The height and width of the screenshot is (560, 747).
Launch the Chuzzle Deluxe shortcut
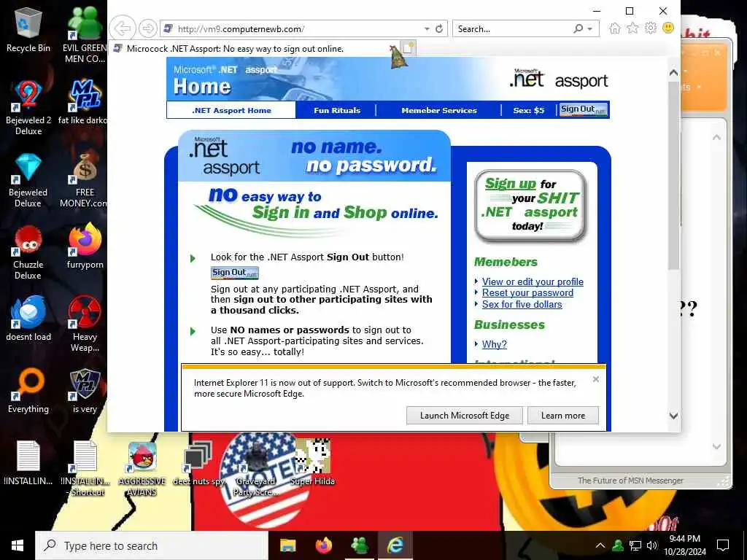(28, 252)
